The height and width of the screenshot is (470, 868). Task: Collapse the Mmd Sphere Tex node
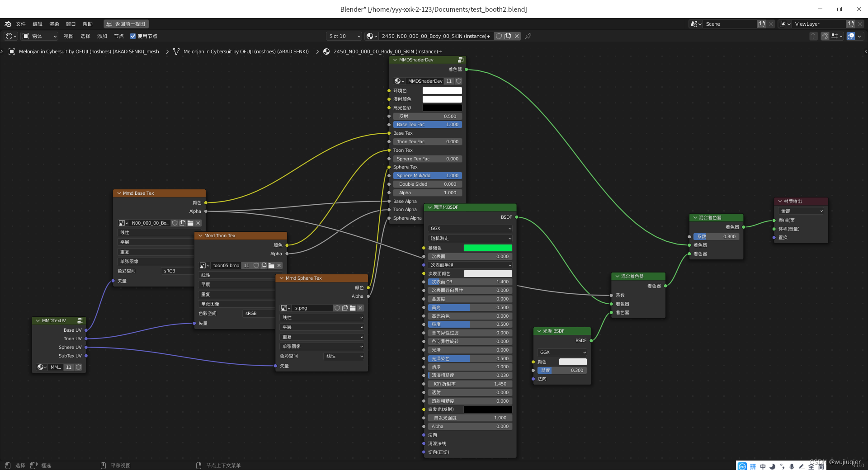point(282,278)
